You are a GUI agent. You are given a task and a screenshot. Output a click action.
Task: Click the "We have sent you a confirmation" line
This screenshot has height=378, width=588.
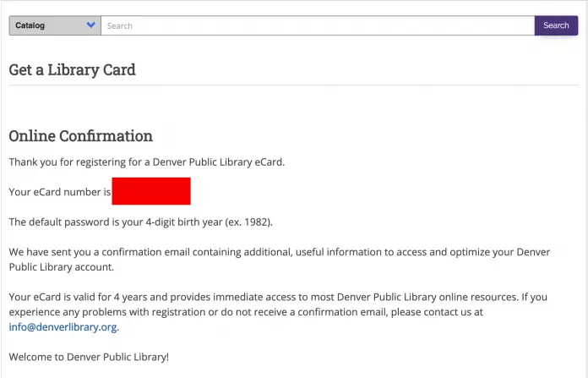(x=280, y=252)
